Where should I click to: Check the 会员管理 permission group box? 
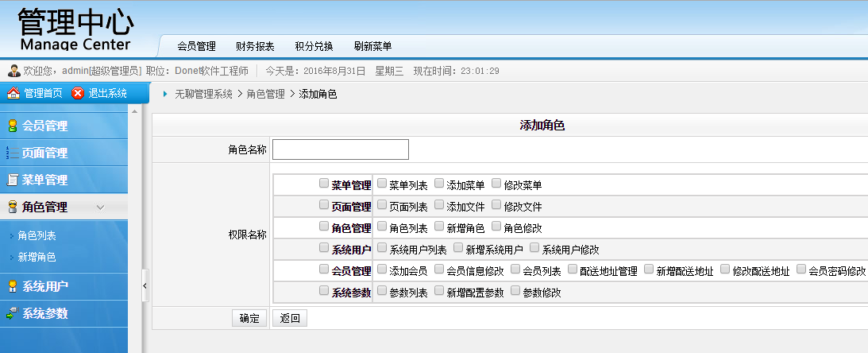tap(324, 269)
